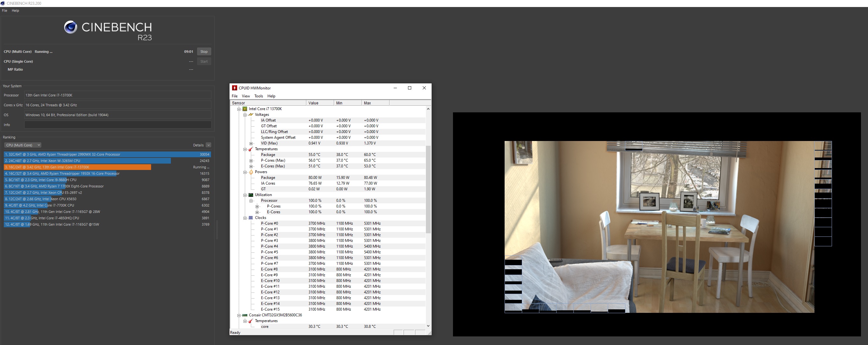The image size is (868, 345).
Task: Click the Info text field
Action: click(118, 125)
